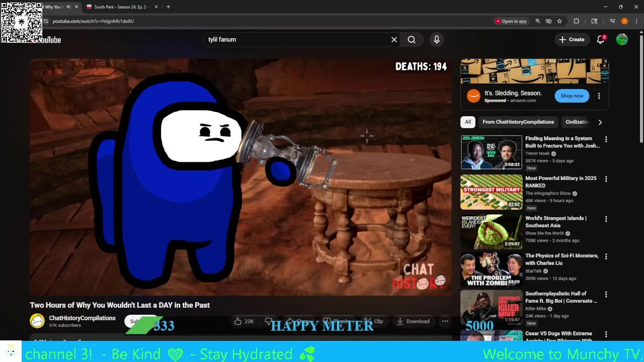The height and width of the screenshot is (362, 644).
Task: Open options for Physics of Sci-Fi Monsters video
Action: click(x=606, y=256)
